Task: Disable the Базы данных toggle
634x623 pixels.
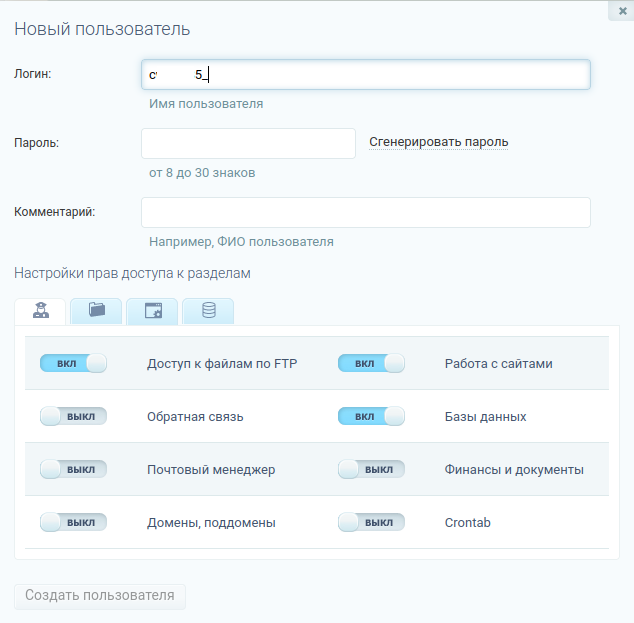Action: point(371,416)
